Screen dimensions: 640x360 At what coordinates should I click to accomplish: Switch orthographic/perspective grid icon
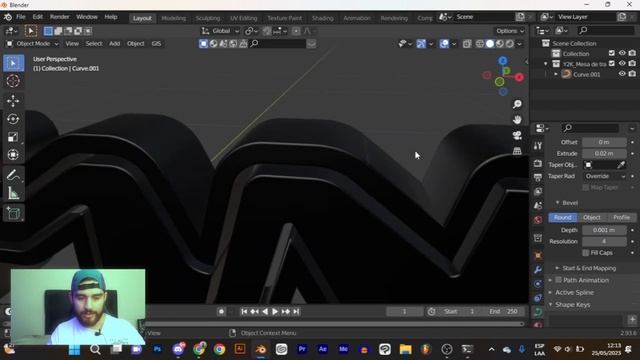[517, 151]
